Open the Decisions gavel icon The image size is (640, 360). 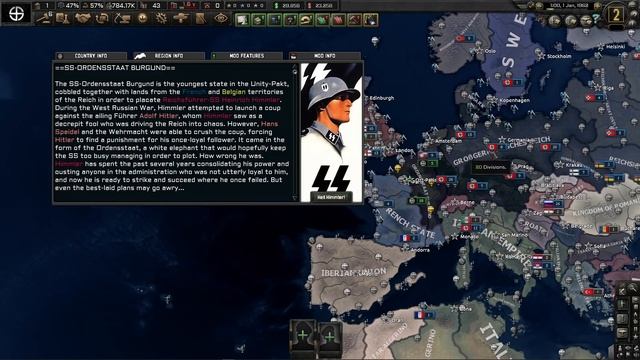coord(44,18)
